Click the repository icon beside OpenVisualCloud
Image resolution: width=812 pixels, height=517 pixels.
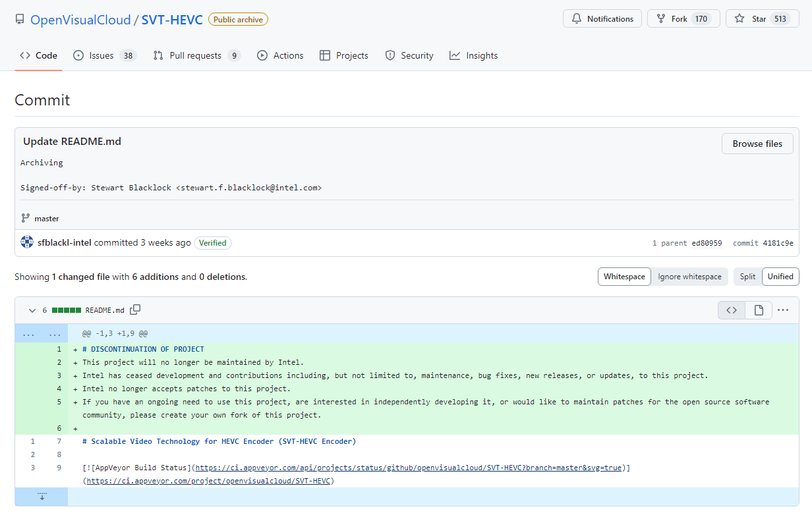(x=20, y=19)
